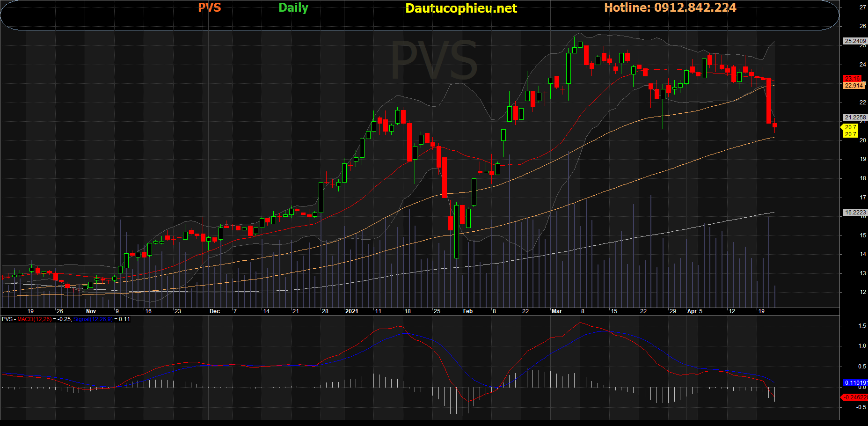This screenshot has width=868, height=426.
Task: Click the 24 price axis value
Action: [x=863, y=65]
